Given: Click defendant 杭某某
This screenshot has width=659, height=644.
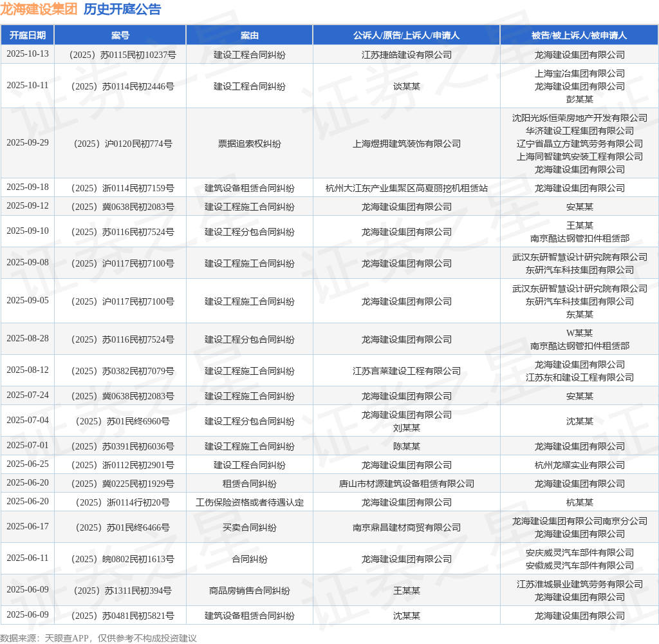Looking at the screenshot, I should 580,502.
